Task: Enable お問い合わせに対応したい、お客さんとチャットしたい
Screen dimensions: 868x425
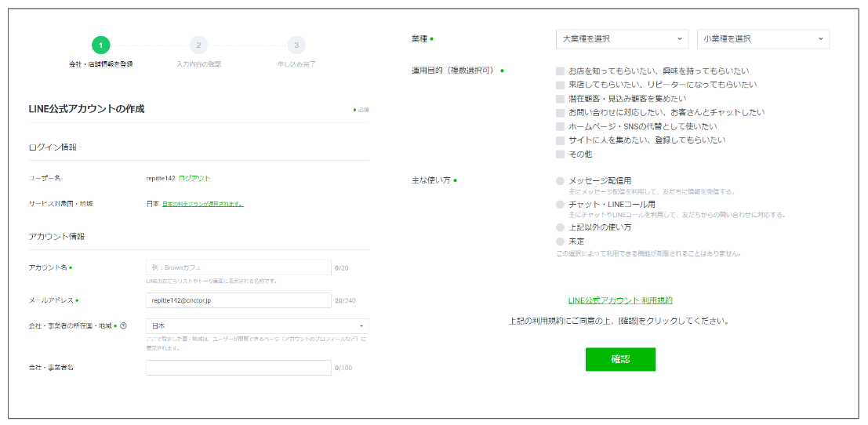Action: click(x=560, y=113)
